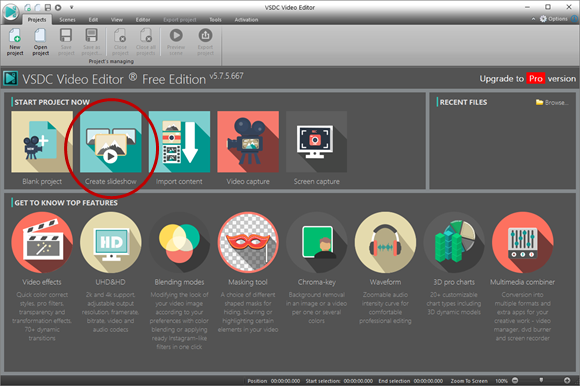Adjust the zoom slider handle
580x386 pixels.
pyautogui.click(x=542, y=380)
